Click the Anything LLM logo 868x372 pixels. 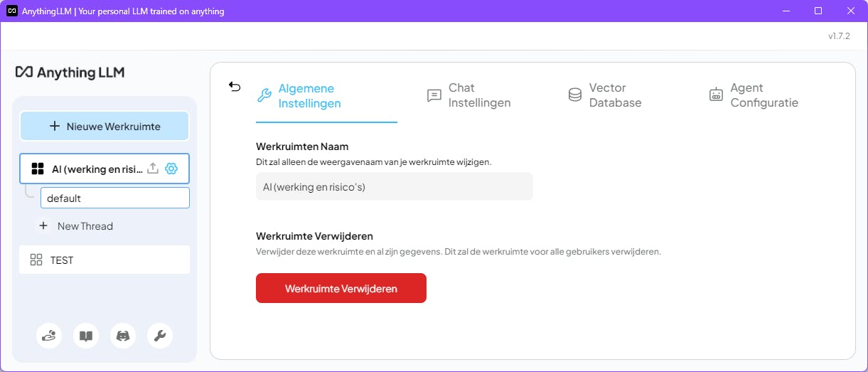click(70, 72)
